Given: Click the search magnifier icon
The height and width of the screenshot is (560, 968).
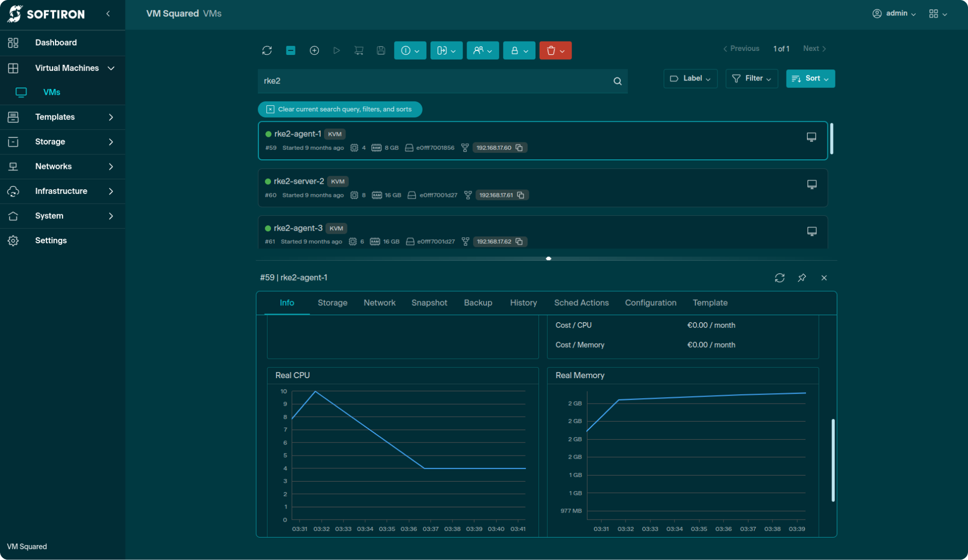Looking at the screenshot, I should tap(617, 81).
